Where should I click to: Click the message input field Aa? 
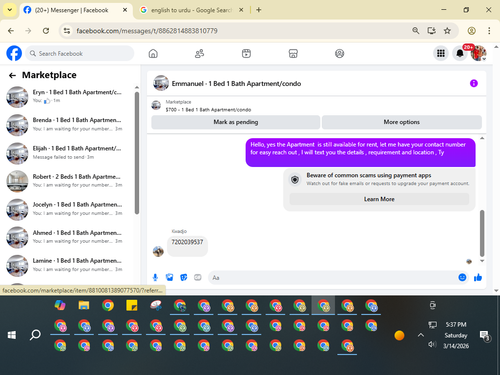[x=333, y=278]
